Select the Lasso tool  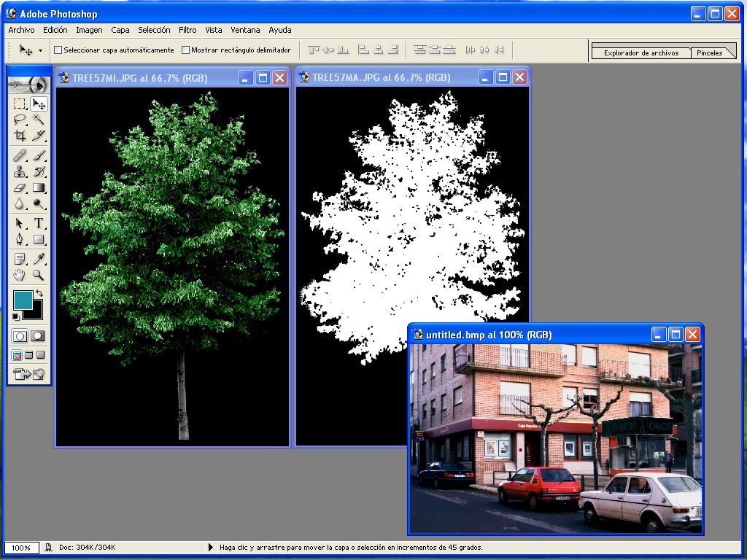pyautogui.click(x=19, y=120)
